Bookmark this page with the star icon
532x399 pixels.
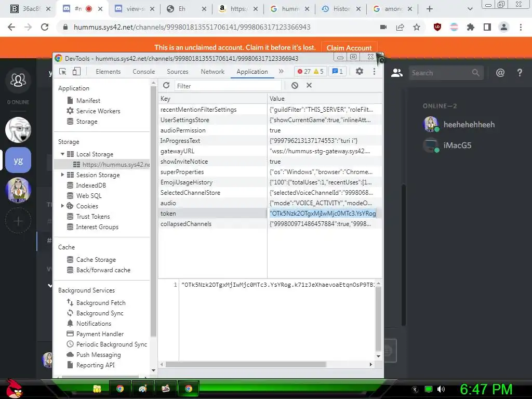coord(417,27)
